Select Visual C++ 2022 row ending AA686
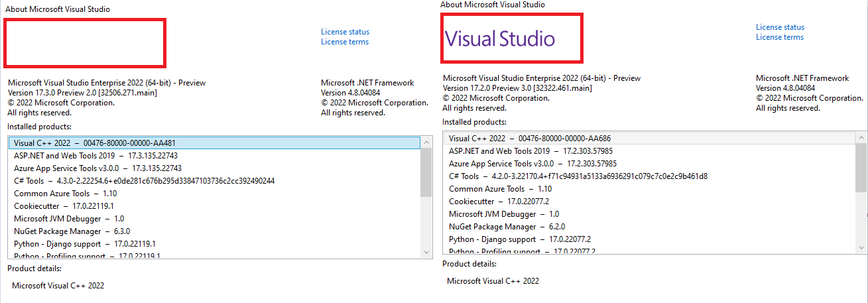868x303 pixels. click(x=649, y=138)
